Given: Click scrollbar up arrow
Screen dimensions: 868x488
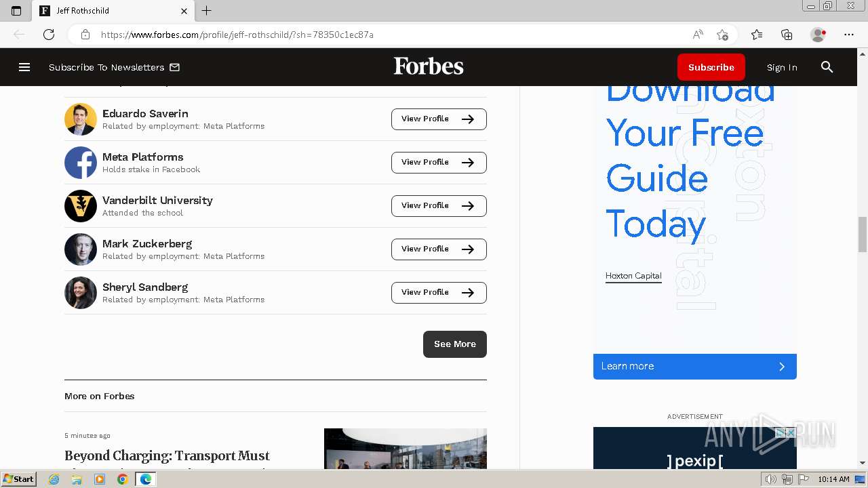Looking at the screenshot, I should click(863, 54).
